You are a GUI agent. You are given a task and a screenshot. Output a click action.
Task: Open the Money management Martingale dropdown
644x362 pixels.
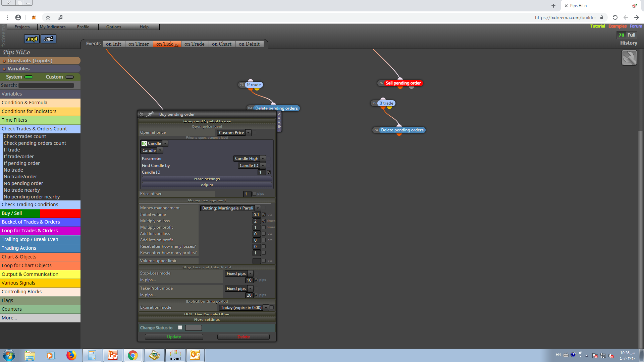click(x=230, y=208)
